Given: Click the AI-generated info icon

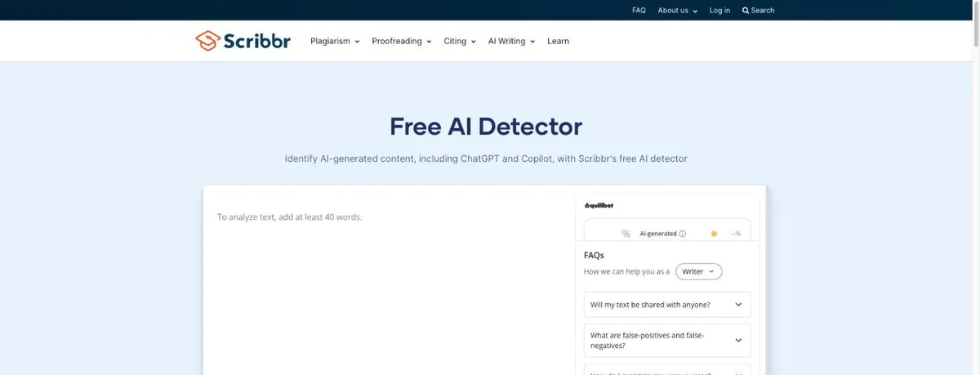Looking at the screenshot, I should 683,234.
